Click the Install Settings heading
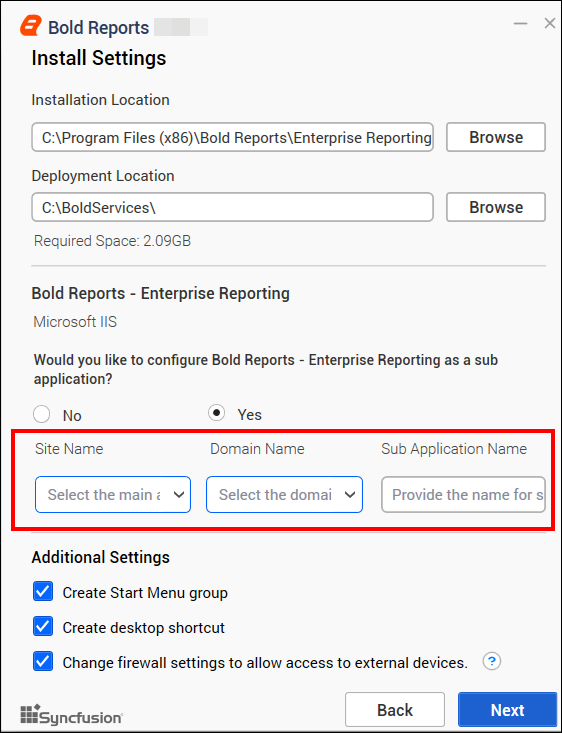 pos(99,58)
